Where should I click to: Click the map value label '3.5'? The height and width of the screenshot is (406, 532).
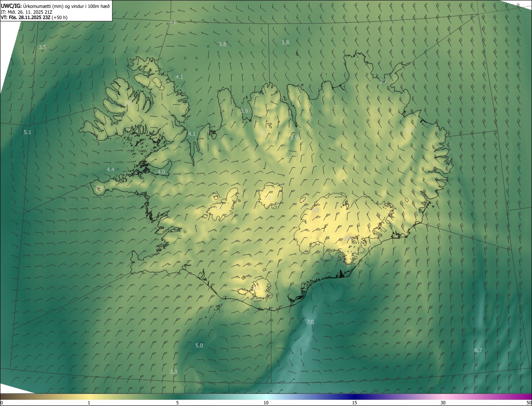42,47
